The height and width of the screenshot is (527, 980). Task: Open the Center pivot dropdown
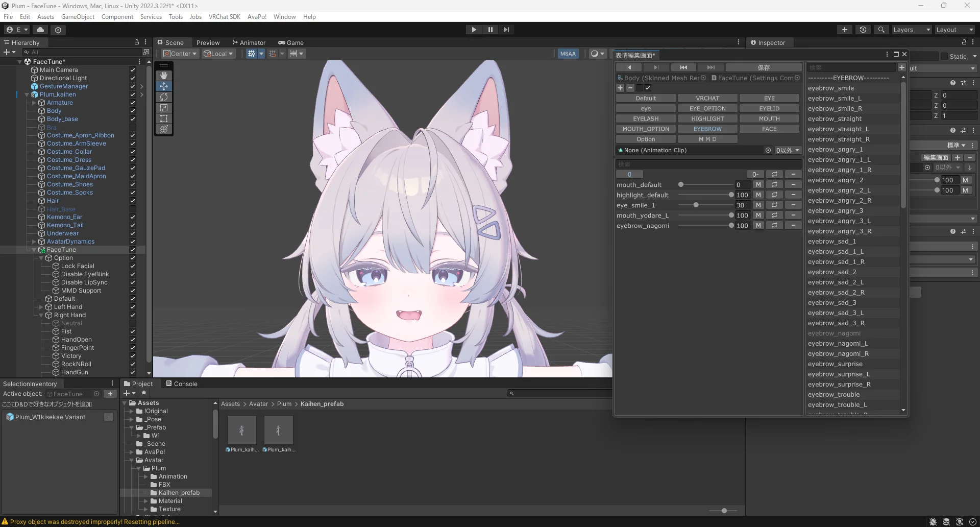pyautogui.click(x=180, y=54)
